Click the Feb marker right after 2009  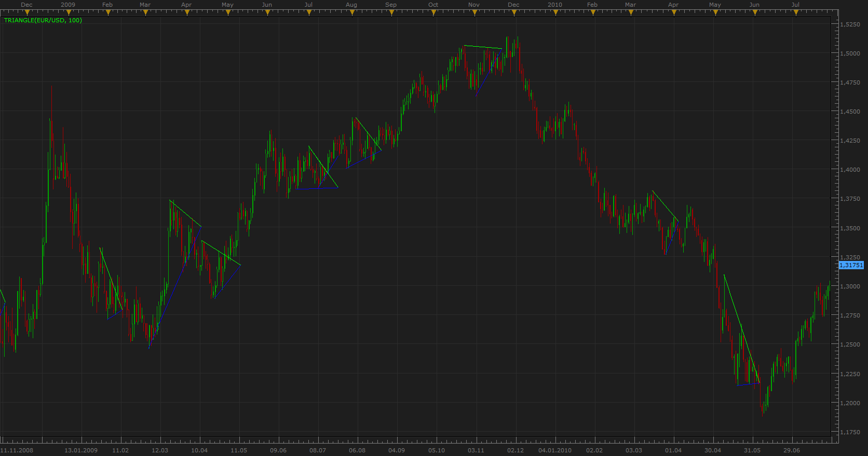(107, 5)
